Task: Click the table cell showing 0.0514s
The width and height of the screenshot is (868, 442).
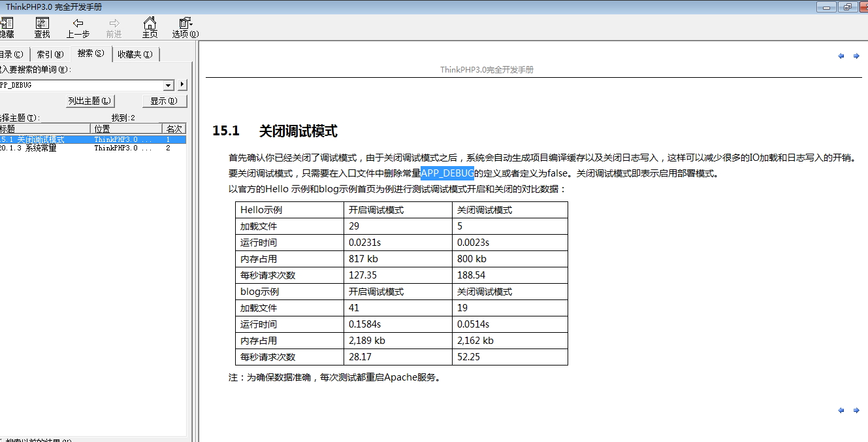Action: [x=509, y=324]
